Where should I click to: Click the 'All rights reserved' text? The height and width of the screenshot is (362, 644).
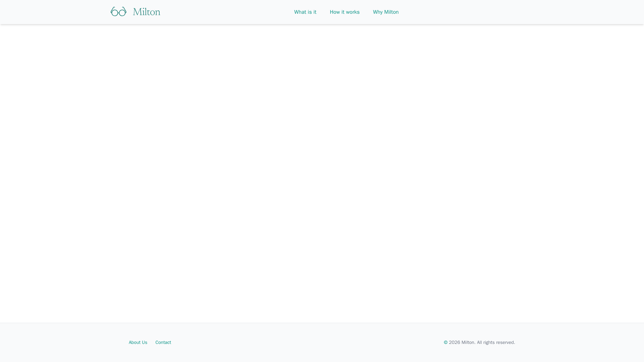pos(496,342)
